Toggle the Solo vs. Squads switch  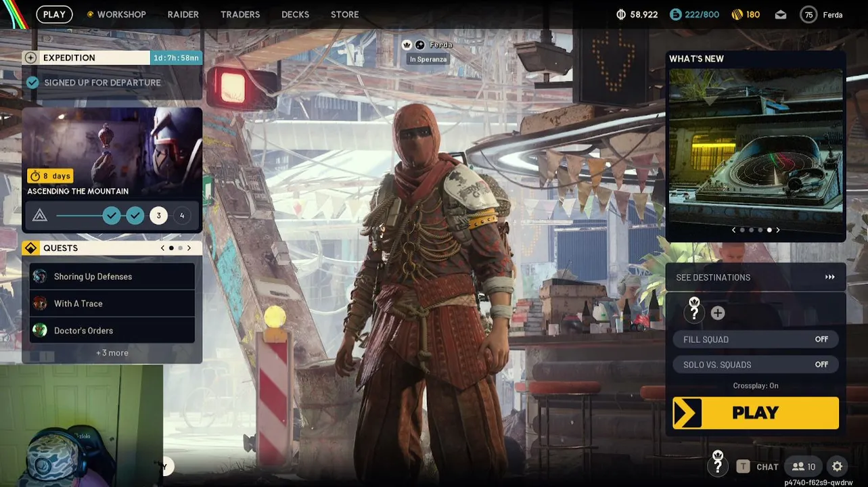point(755,365)
